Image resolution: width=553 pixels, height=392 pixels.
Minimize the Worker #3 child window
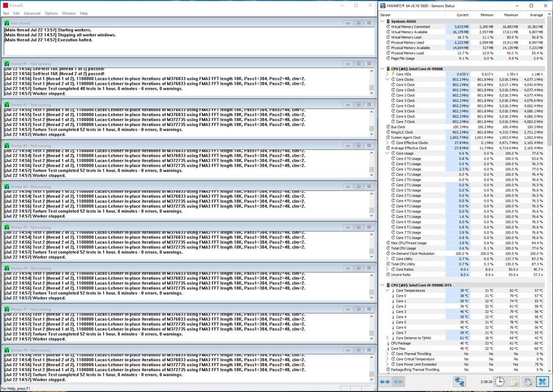pyautogui.click(x=348, y=146)
